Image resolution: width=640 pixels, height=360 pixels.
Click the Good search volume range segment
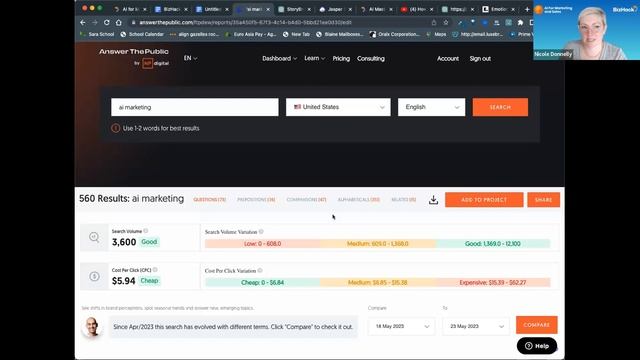tap(493, 244)
